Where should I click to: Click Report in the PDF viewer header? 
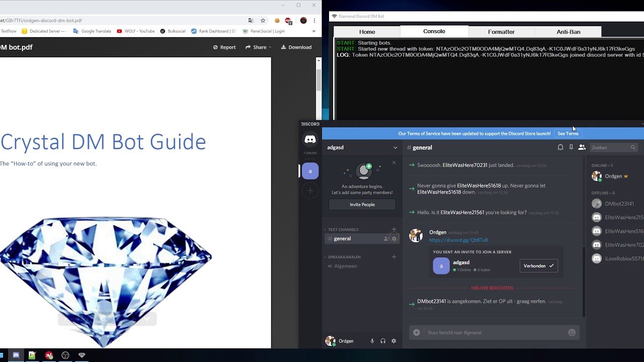pos(224,47)
